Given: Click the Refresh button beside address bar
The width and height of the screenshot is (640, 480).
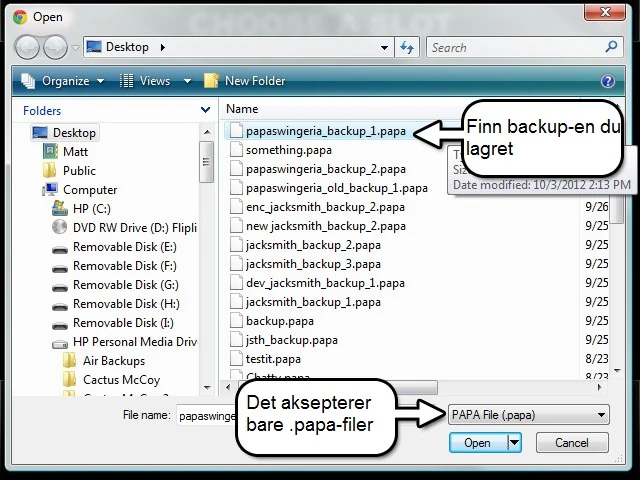Looking at the screenshot, I should [407, 48].
